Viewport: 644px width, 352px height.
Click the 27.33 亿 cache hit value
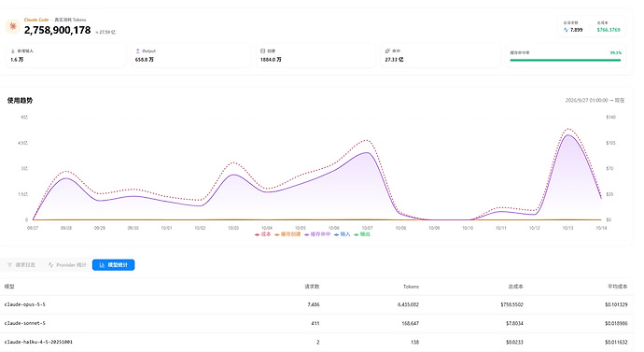point(394,60)
